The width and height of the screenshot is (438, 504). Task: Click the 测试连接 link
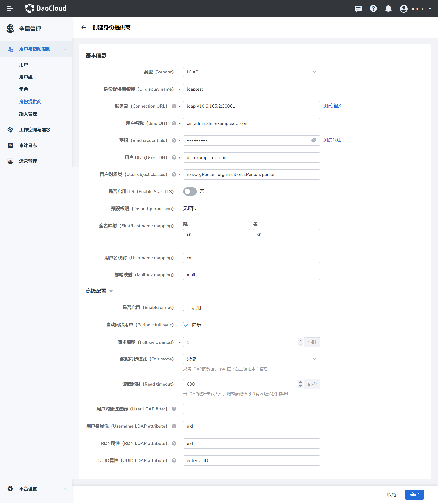tap(332, 106)
